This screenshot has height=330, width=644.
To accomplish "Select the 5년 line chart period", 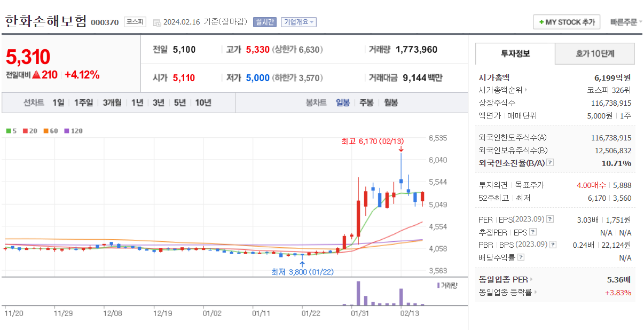I will coord(179,103).
